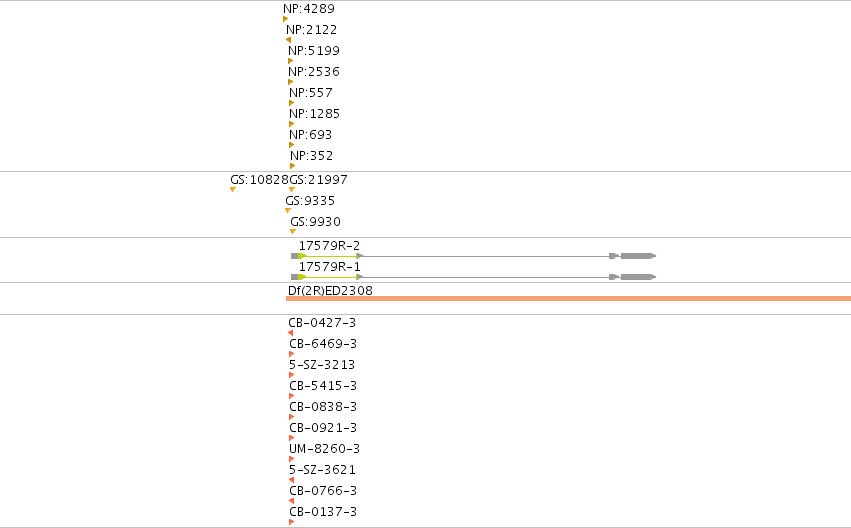
Task: Click the left-pointing marker under NP:2122
Action: pos(288,40)
